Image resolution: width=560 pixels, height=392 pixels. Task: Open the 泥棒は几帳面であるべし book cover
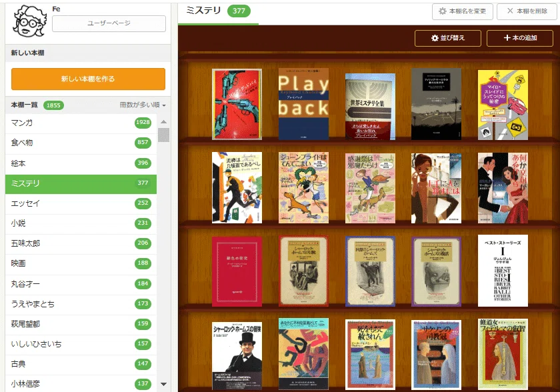(237, 188)
